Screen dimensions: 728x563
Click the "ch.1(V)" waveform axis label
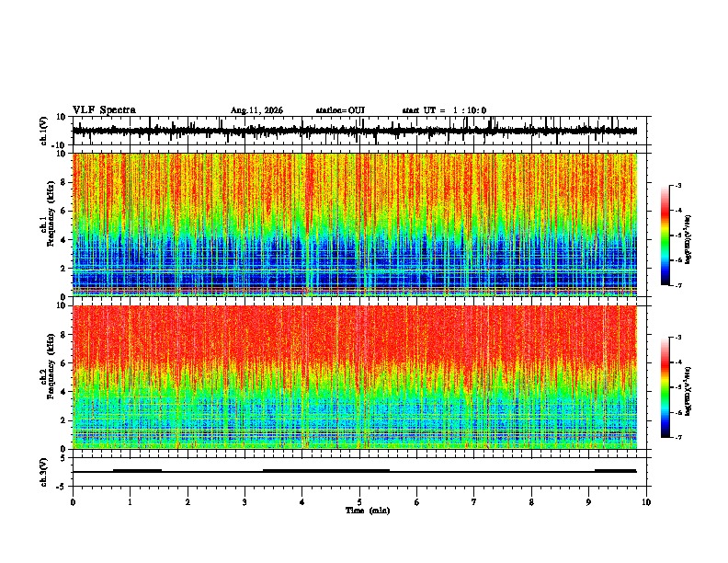point(43,131)
